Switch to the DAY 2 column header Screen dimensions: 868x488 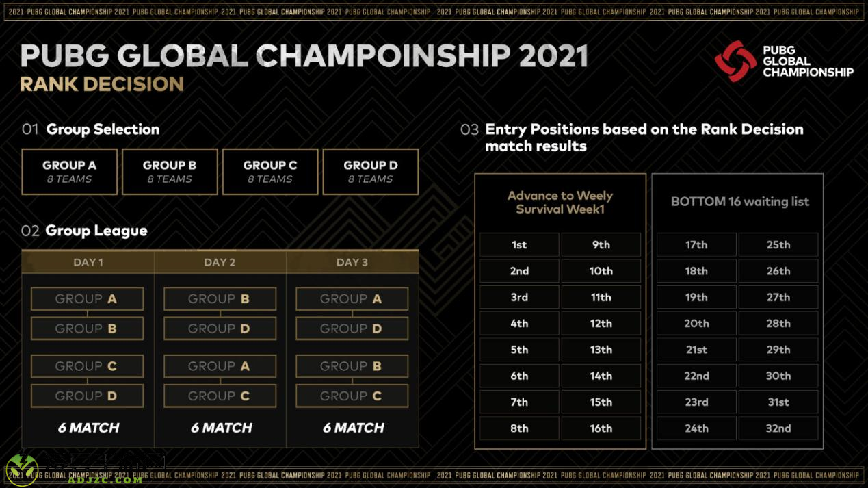coord(220,262)
